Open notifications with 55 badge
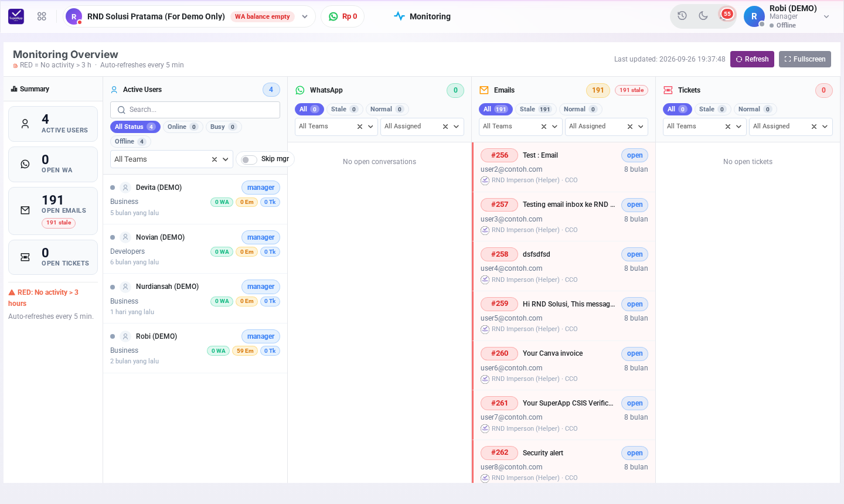 (726, 15)
